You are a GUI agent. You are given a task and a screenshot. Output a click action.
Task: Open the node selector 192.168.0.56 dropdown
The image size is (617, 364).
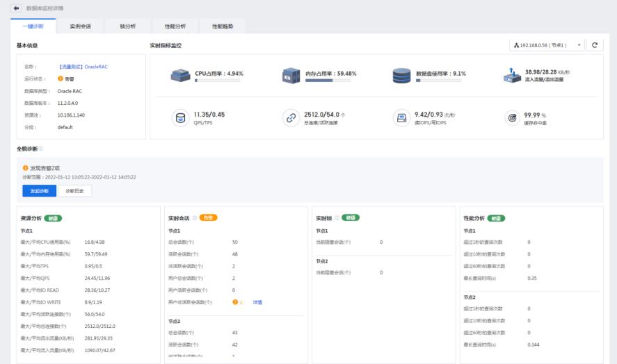click(548, 45)
